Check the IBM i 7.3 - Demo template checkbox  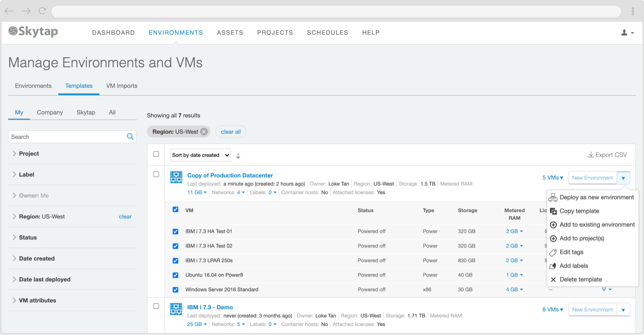tap(156, 306)
